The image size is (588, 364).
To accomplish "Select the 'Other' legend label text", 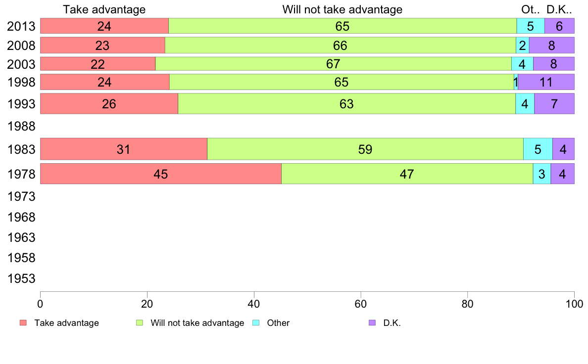I will 278,323.
